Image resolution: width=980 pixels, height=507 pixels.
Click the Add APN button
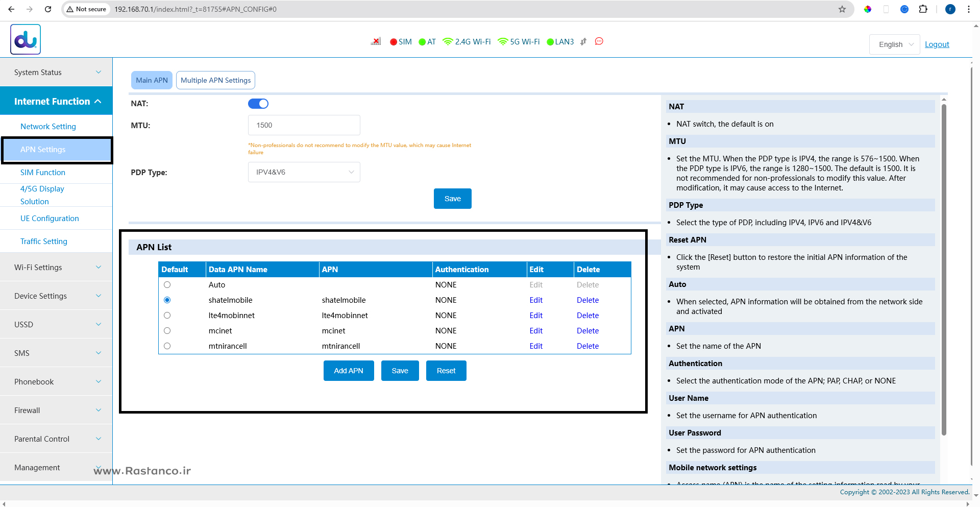[x=349, y=371]
